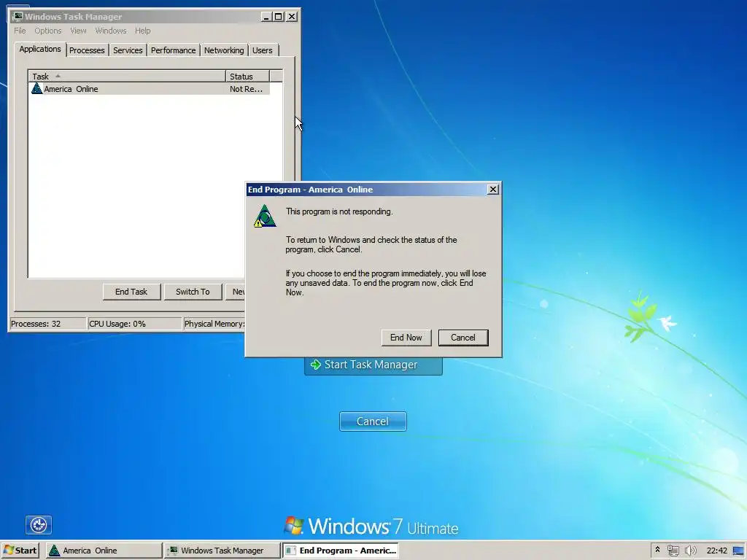This screenshot has width=747, height=560.
Task: Switch to the Processes tab
Action: pyautogui.click(x=87, y=50)
